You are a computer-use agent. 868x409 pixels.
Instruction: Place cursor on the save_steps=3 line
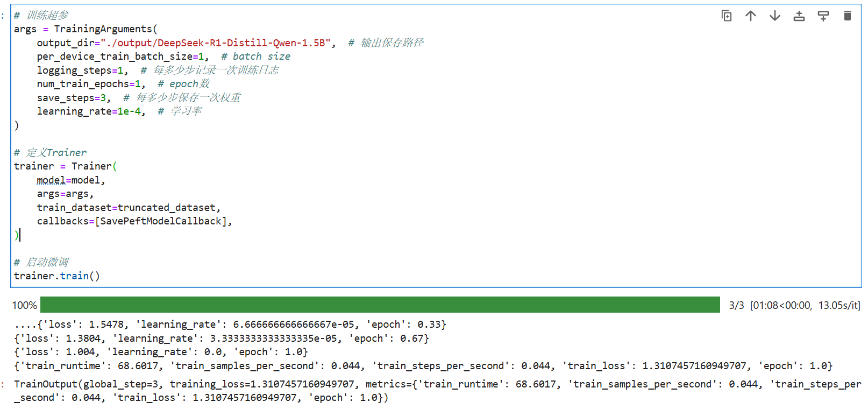72,98
